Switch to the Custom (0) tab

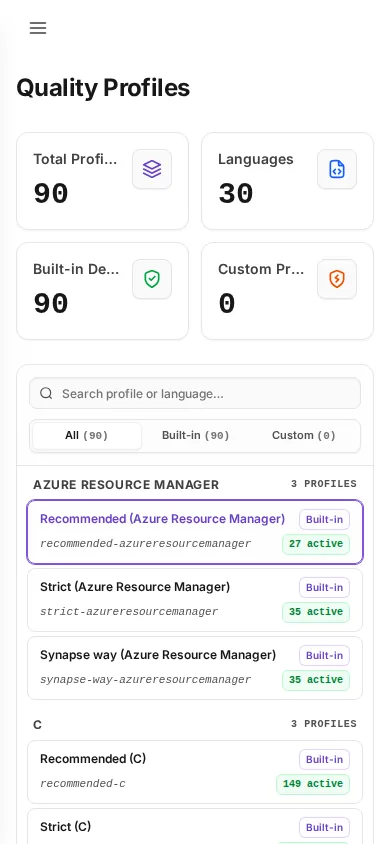tap(304, 435)
